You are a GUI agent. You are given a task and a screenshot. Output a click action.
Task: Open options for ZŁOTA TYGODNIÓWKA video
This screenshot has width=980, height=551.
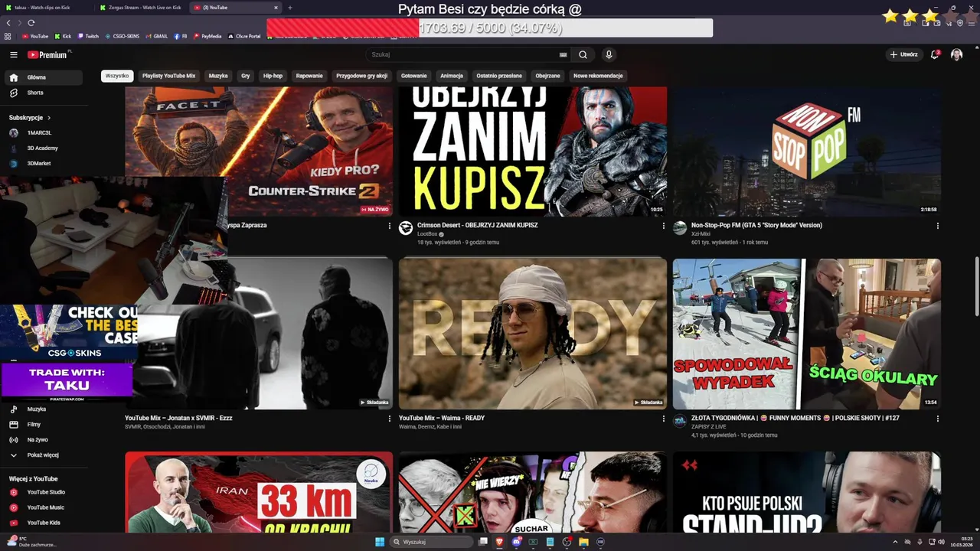[937, 419]
